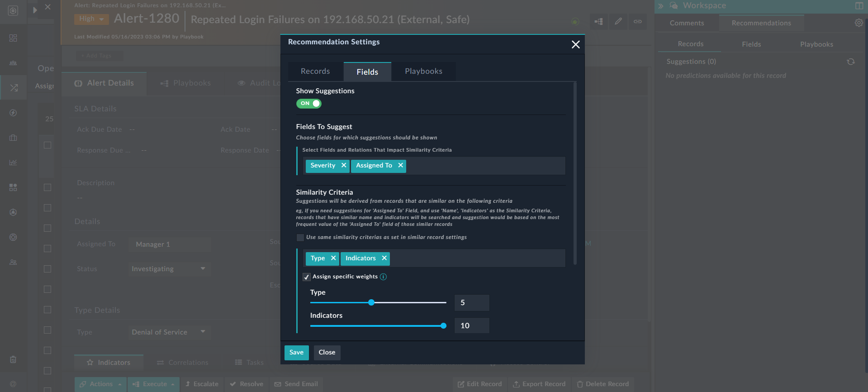868x392 pixels.
Task: Turn off the Show Suggestions toggle
Action: [308, 104]
